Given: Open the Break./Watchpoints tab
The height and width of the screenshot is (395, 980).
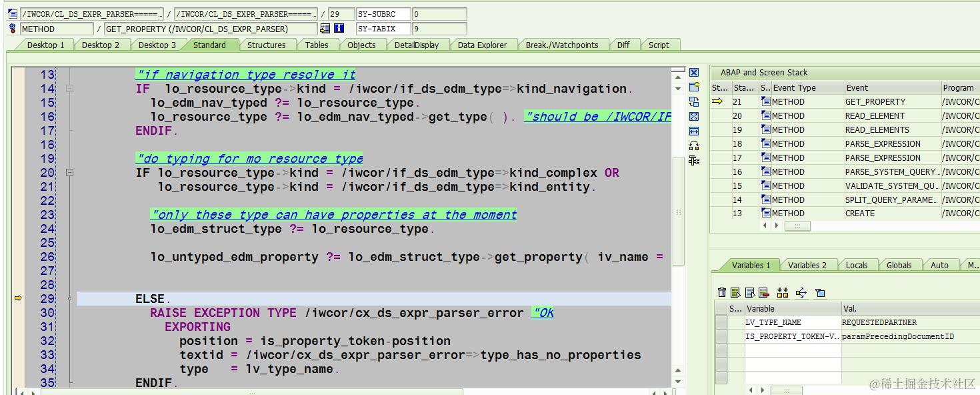Looking at the screenshot, I should pos(562,45).
